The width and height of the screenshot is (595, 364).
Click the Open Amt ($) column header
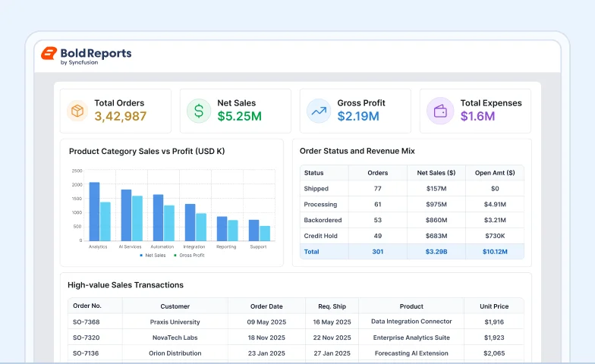[x=495, y=173]
